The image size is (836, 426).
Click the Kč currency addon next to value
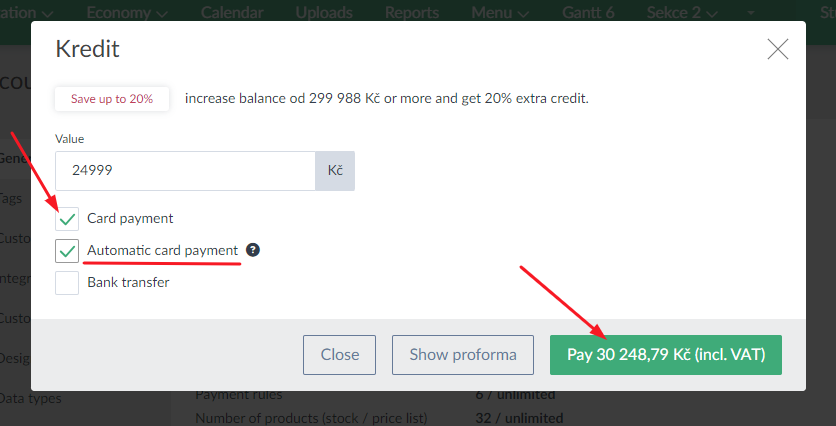click(x=335, y=171)
